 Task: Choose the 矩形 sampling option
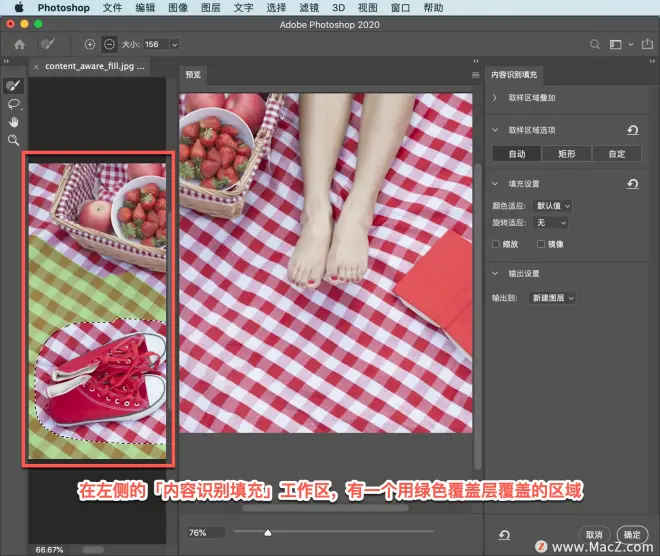tap(567, 154)
